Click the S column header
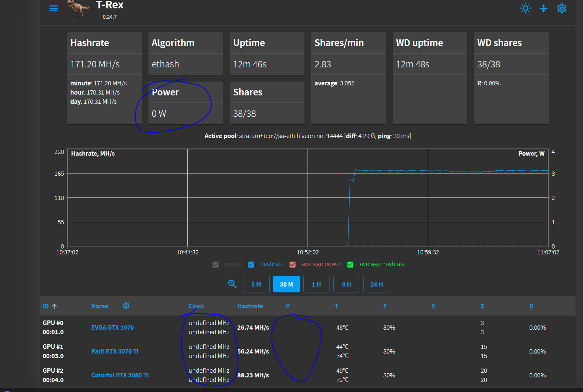Image resolution: width=583 pixels, height=392 pixels. click(482, 306)
